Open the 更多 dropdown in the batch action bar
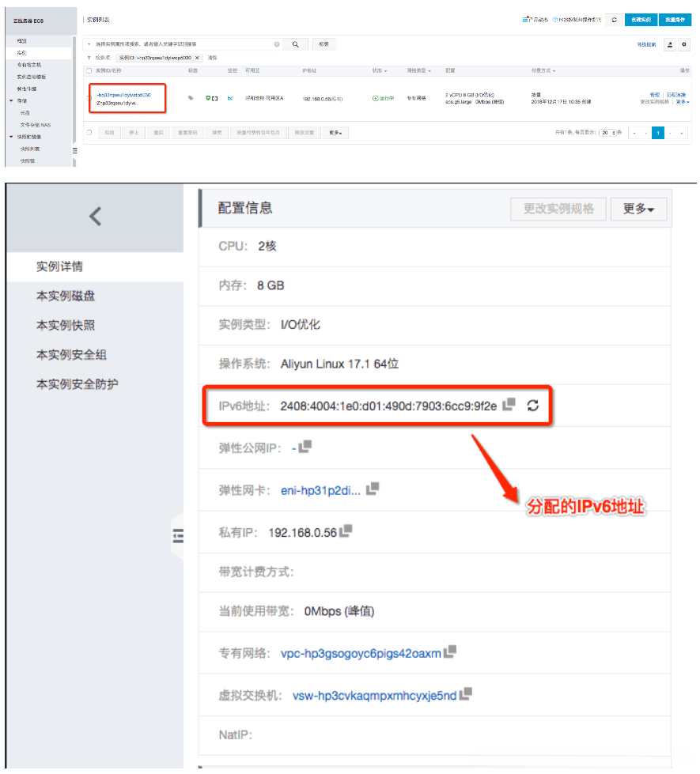Image resolution: width=700 pixels, height=774 pixels. (335, 133)
